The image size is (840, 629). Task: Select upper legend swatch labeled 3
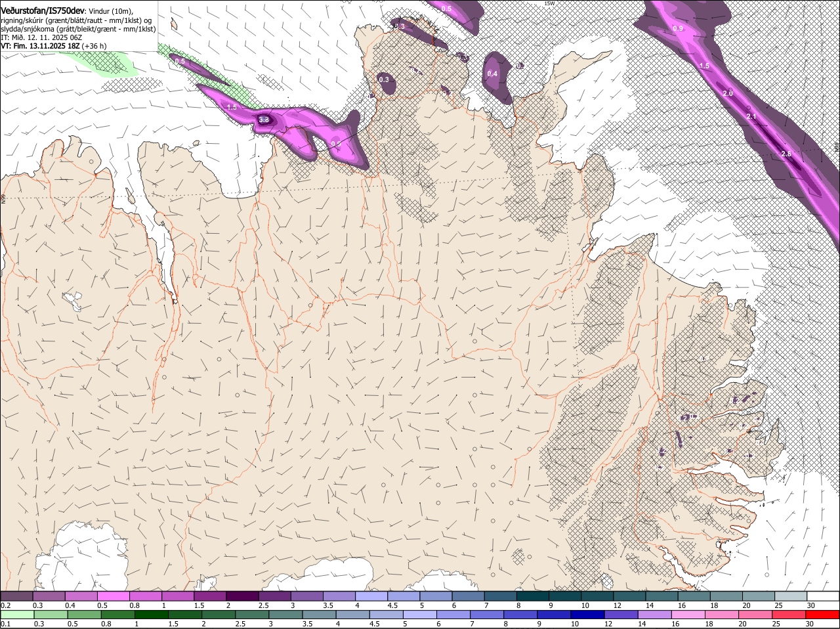306,596
